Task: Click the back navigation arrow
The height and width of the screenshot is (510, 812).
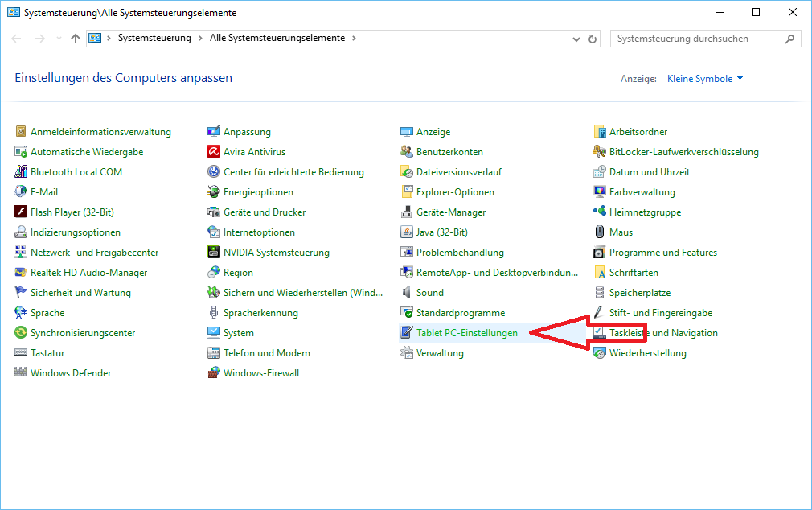Action: (17, 39)
